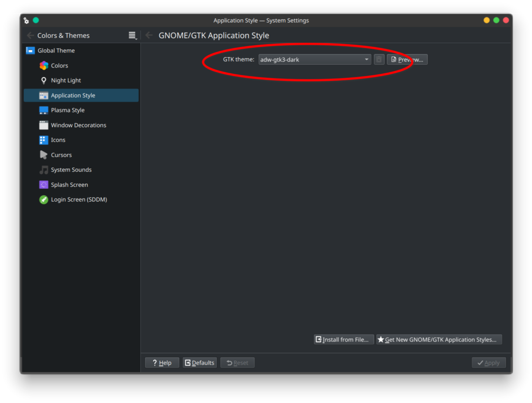Select Application Style in the sidebar
This screenshot has width=532, height=403.
coord(73,96)
